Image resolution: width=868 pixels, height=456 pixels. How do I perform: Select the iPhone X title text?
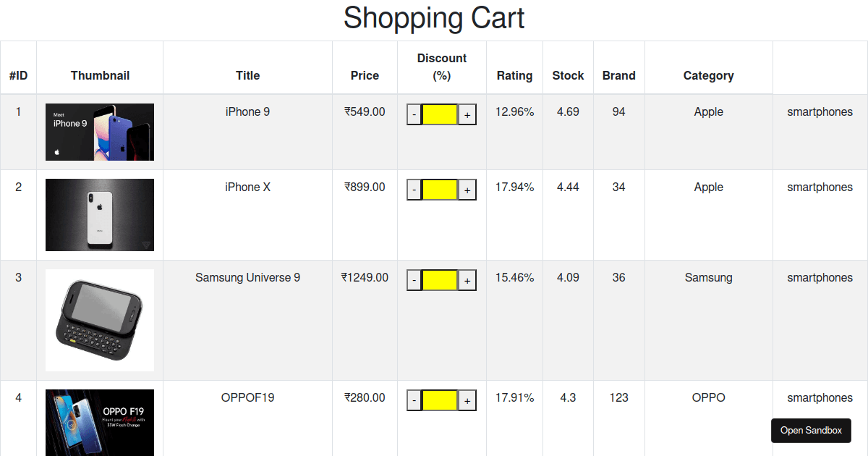click(x=247, y=187)
